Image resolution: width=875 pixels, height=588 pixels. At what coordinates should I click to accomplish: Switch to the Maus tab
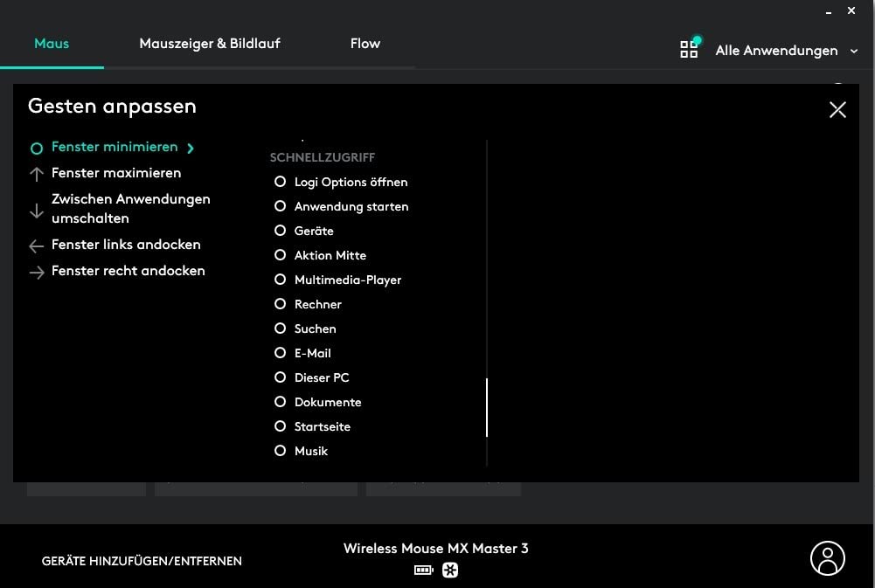click(x=52, y=44)
